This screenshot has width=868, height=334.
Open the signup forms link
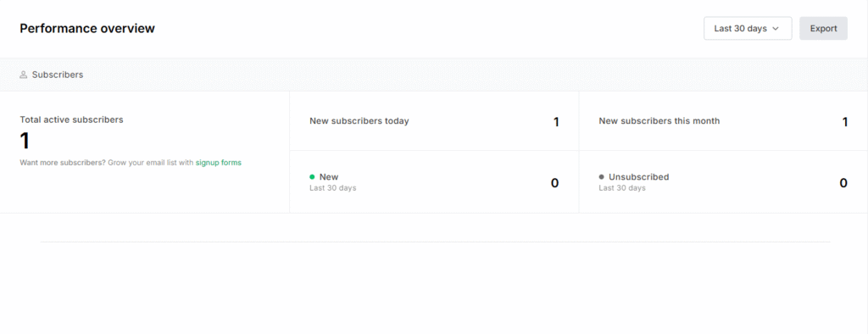tap(218, 163)
